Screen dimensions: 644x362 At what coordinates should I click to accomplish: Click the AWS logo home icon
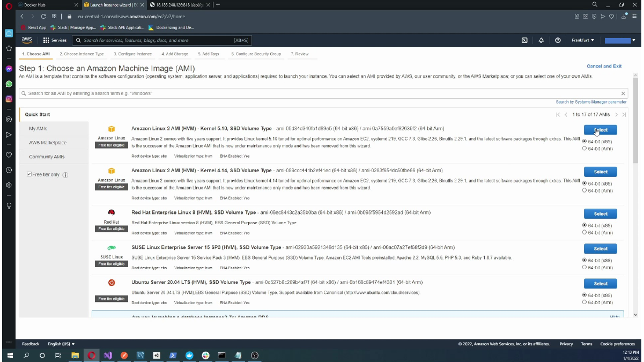[27, 40]
